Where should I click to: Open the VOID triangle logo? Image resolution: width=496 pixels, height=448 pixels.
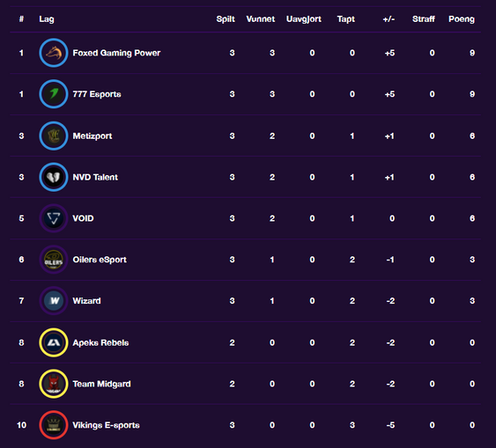54,218
